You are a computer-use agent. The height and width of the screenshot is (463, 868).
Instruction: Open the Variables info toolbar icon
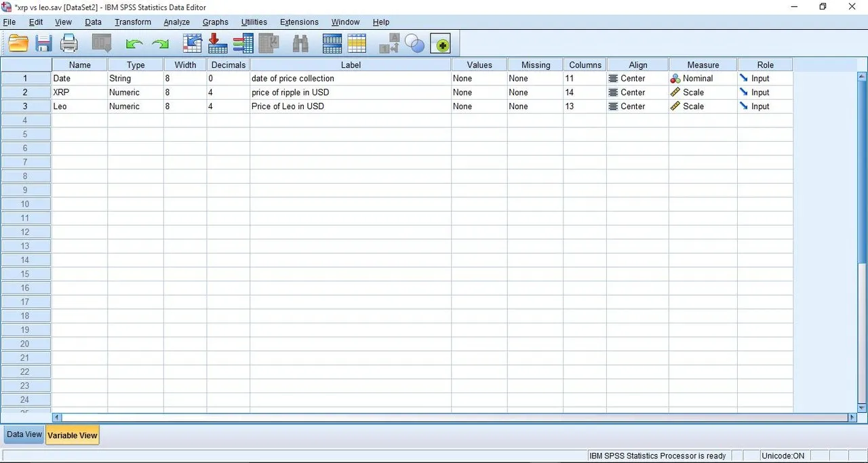coord(243,44)
